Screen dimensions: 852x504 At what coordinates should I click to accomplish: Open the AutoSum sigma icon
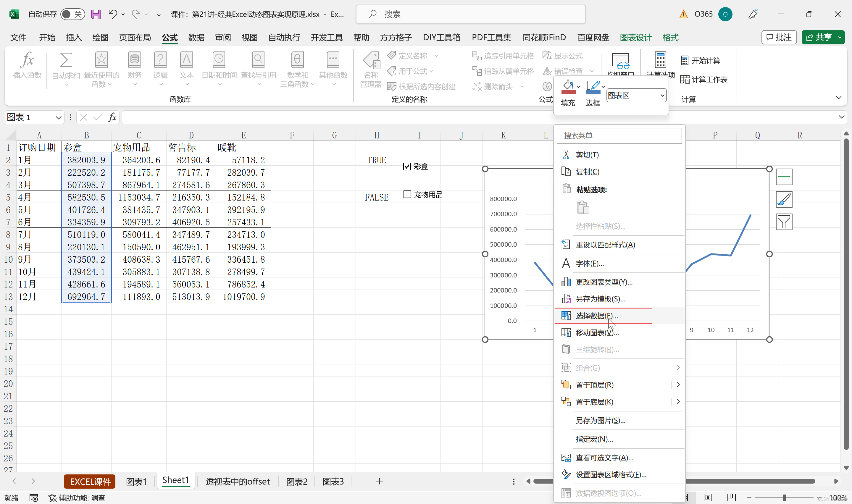click(66, 60)
